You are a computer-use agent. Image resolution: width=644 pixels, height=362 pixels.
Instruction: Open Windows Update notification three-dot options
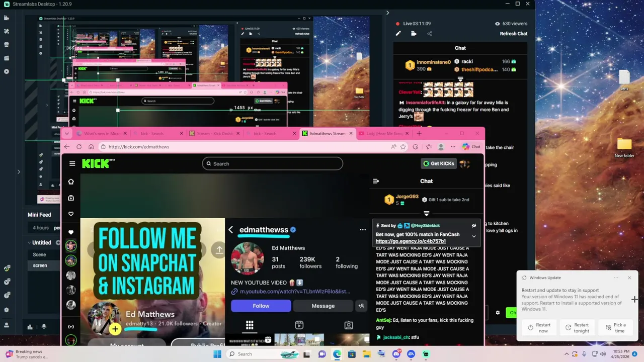click(616, 278)
